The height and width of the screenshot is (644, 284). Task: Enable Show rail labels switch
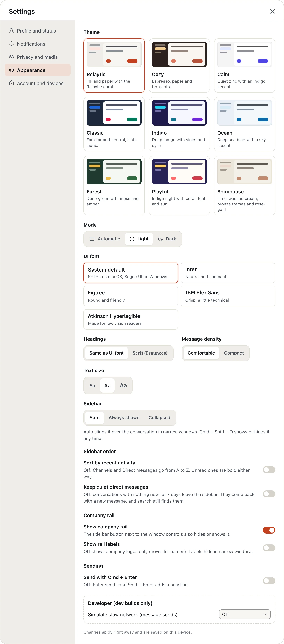(x=269, y=548)
